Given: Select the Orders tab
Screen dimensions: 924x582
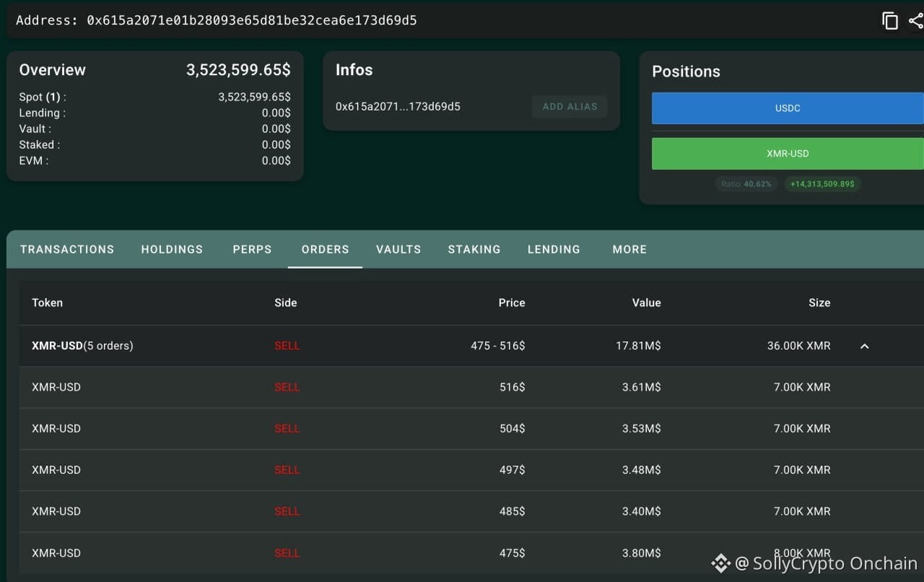Looking at the screenshot, I should (325, 249).
